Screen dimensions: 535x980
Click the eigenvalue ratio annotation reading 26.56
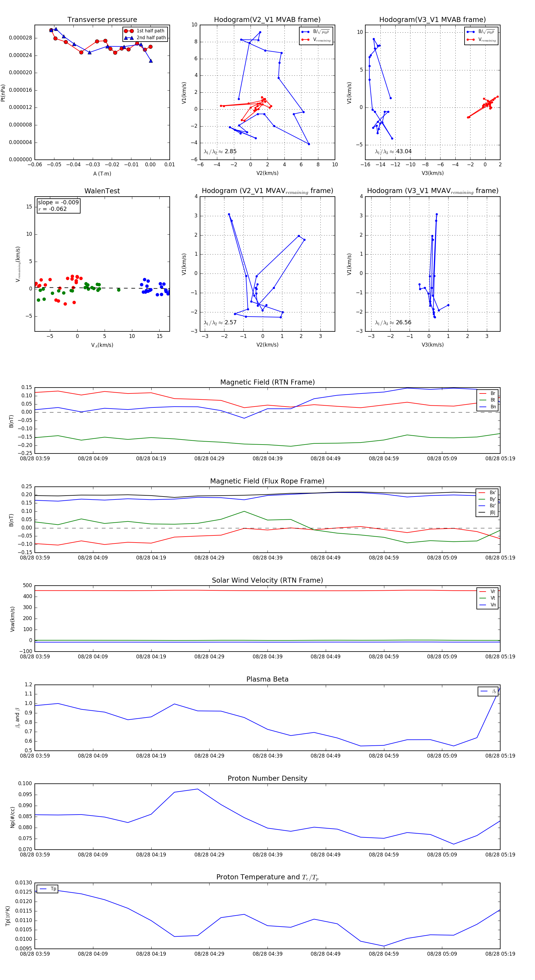[393, 323]
